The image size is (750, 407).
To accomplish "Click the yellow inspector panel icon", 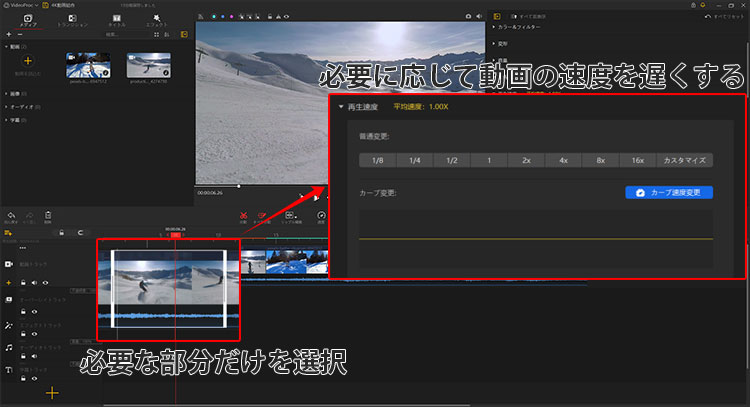I will [497, 16].
